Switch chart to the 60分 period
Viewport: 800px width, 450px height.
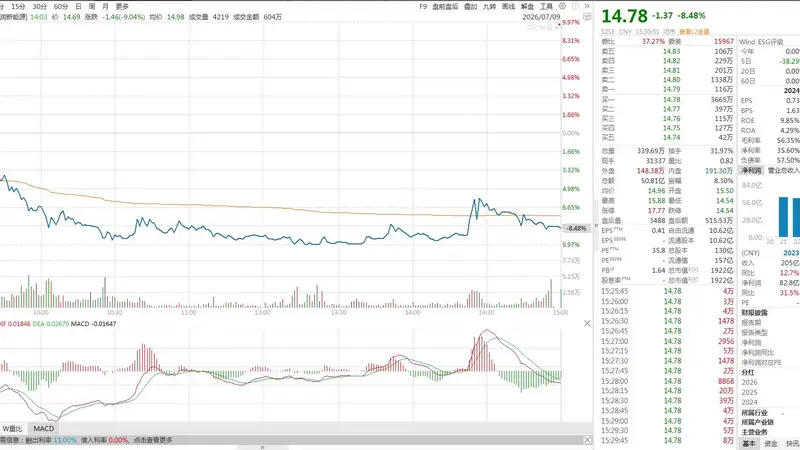(x=61, y=7)
